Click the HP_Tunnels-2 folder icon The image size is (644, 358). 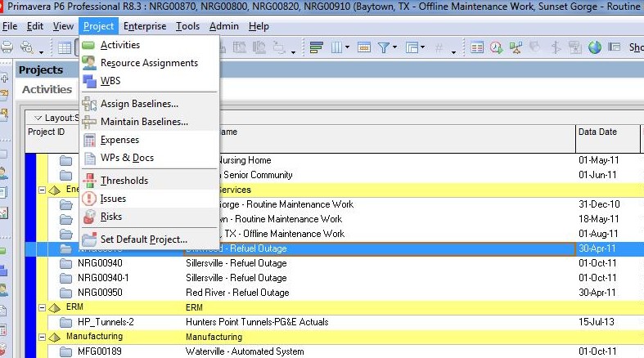[x=65, y=322]
